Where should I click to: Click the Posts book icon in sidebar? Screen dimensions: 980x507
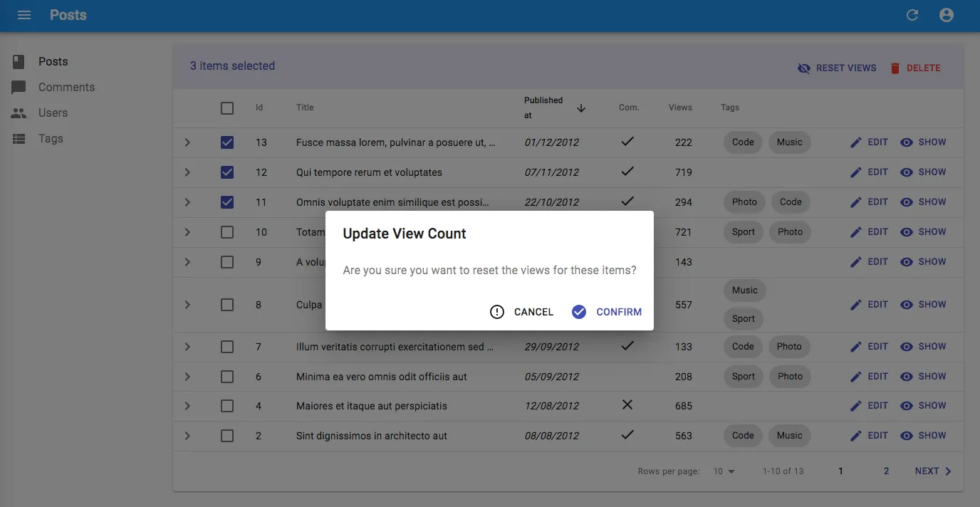click(x=19, y=62)
